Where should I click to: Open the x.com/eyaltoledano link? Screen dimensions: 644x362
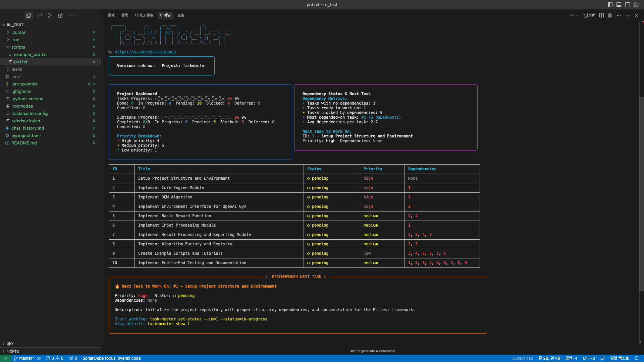click(145, 52)
